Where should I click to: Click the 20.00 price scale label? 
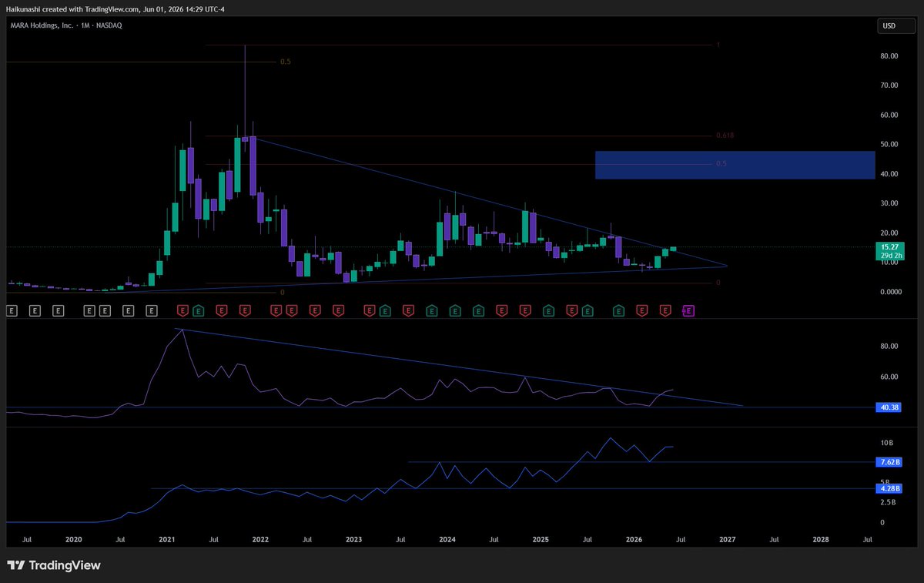point(889,233)
